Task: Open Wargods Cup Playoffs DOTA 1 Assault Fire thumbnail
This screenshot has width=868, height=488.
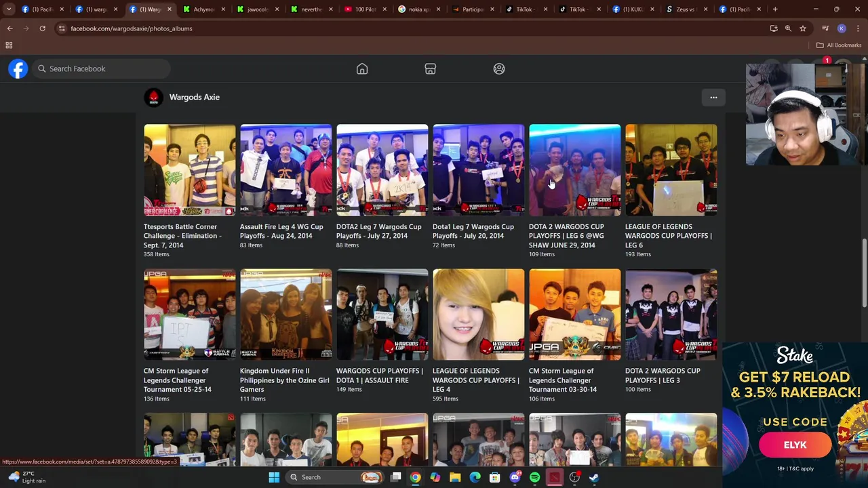Action: [382, 314]
